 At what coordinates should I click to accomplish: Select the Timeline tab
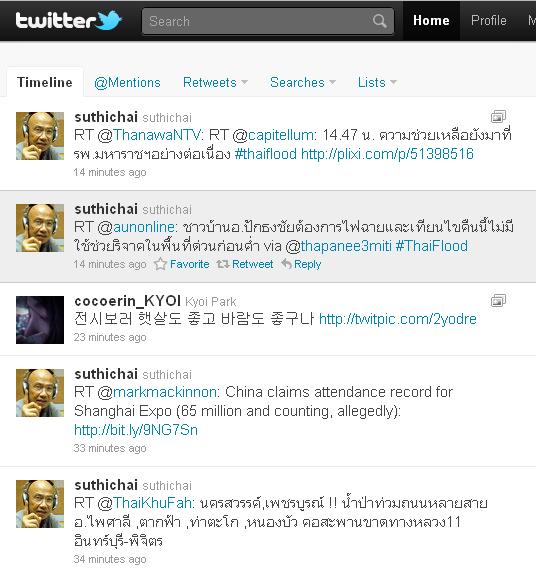45,82
